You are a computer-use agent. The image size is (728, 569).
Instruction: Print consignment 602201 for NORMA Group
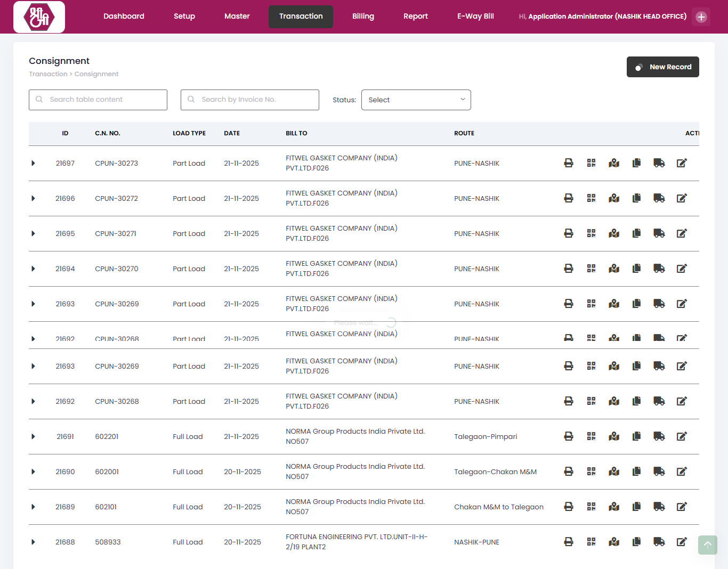(x=568, y=436)
